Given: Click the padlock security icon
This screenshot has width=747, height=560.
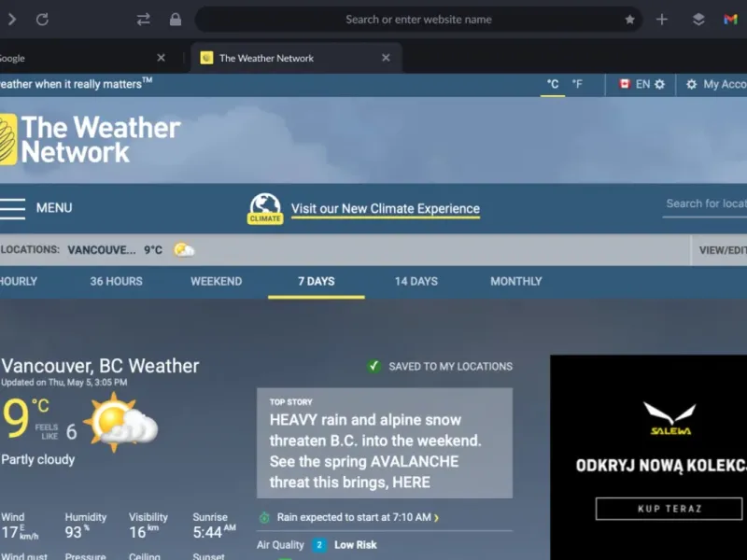Looking at the screenshot, I should (x=176, y=20).
